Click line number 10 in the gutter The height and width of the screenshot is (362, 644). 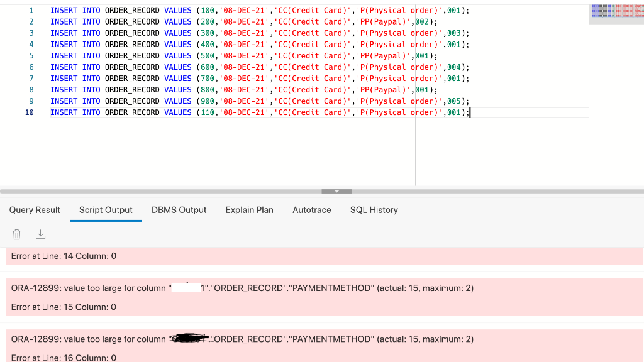(29, 112)
